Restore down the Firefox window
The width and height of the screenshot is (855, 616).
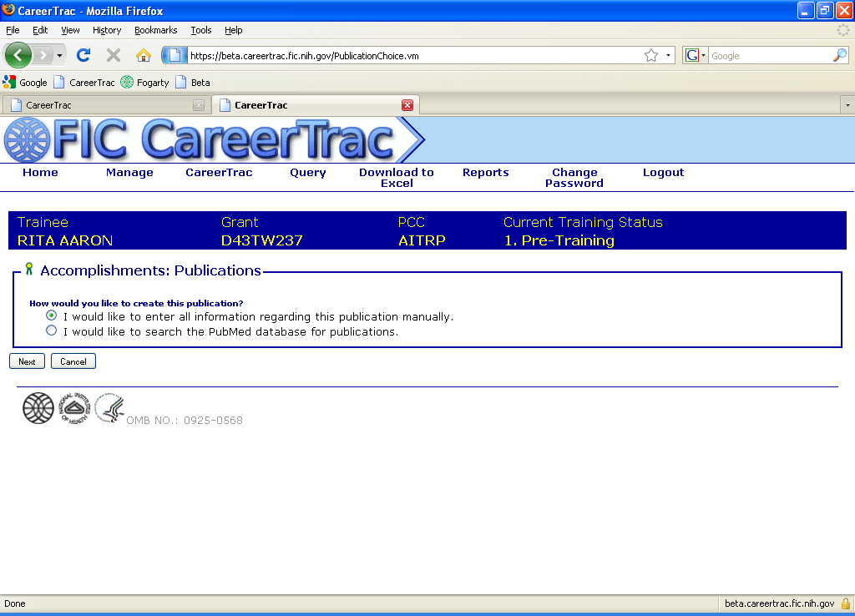pyautogui.click(x=825, y=10)
